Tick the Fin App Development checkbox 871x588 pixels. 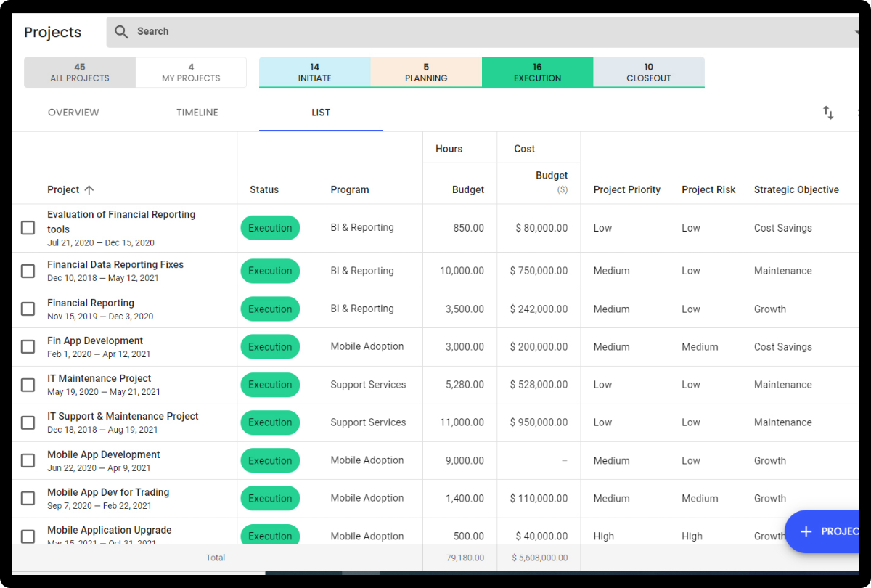coord(28,346)
